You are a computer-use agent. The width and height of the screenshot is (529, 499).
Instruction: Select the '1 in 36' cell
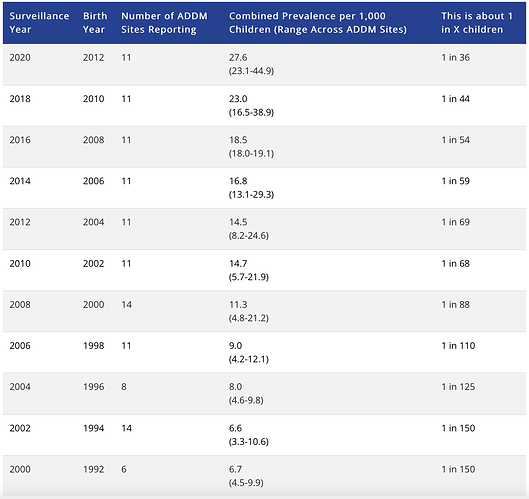pyautogui.click(x=455, y=58)
